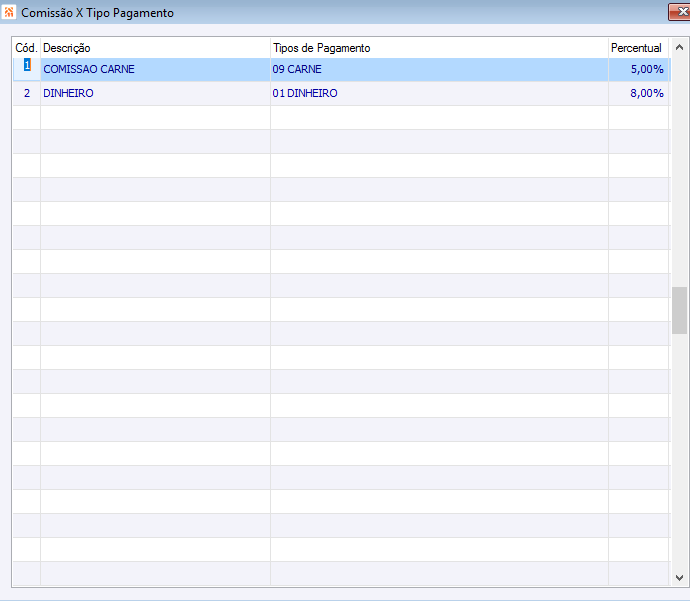Click the 09 CARNE payment type cell
This screenshot has height=601, width=690.
[x=439, y=69]
